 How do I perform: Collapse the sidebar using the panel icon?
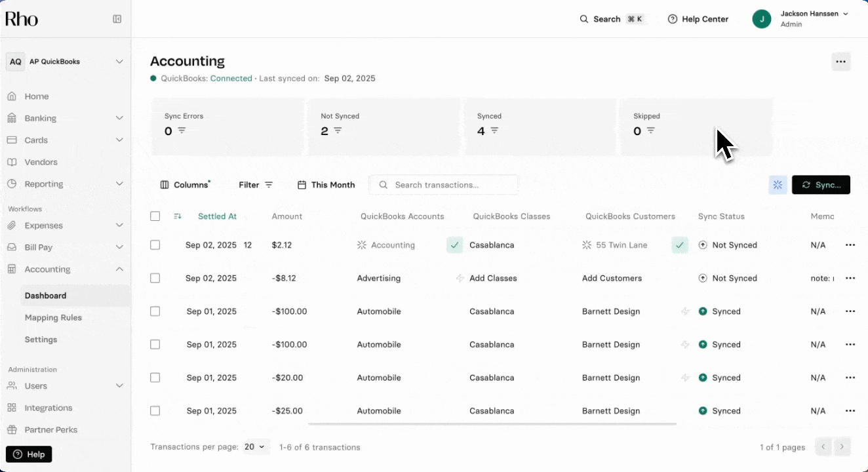[x=117, y=19]
